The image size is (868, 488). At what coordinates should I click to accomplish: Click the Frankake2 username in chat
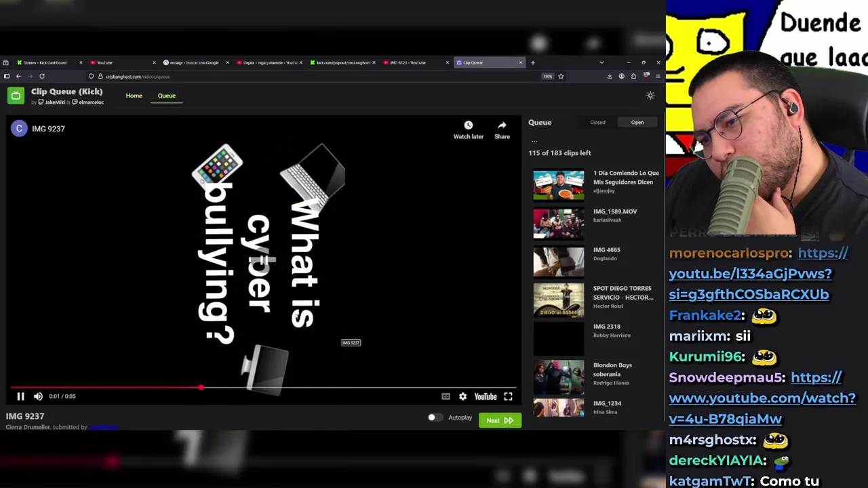[707, 315]
